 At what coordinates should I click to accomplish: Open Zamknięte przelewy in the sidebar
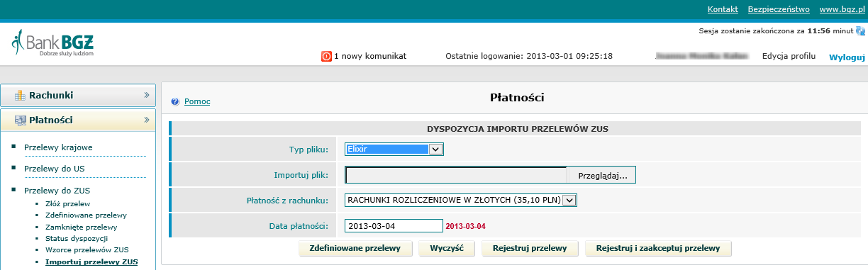(x=81, y=227)
